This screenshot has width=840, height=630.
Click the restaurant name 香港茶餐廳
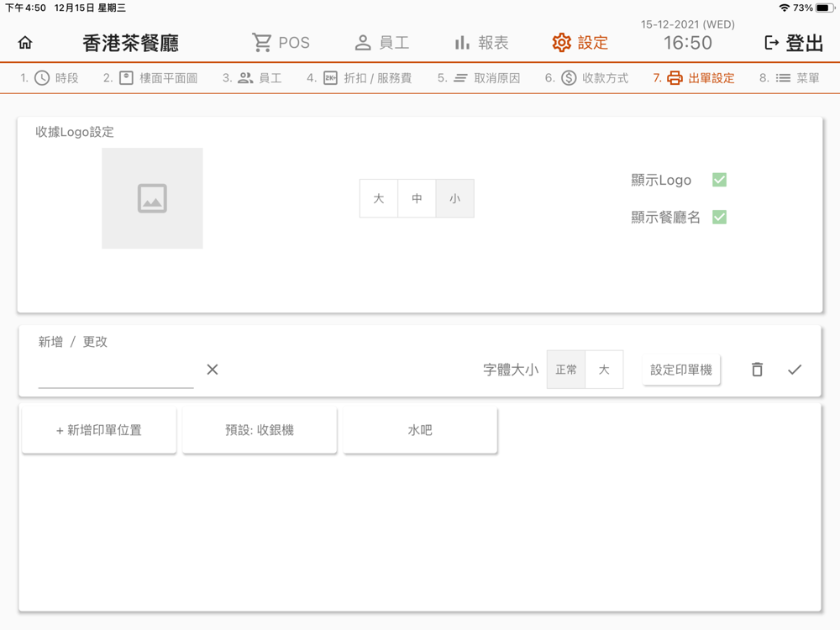pos(131,43)
